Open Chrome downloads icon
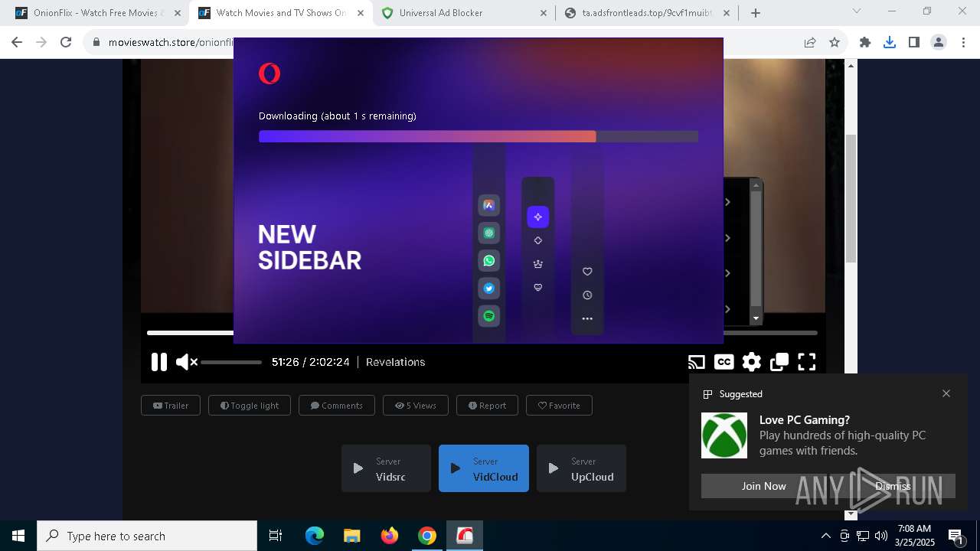This screenshot has width=980, height=551. pyautogui.click(x=890, y=43)
